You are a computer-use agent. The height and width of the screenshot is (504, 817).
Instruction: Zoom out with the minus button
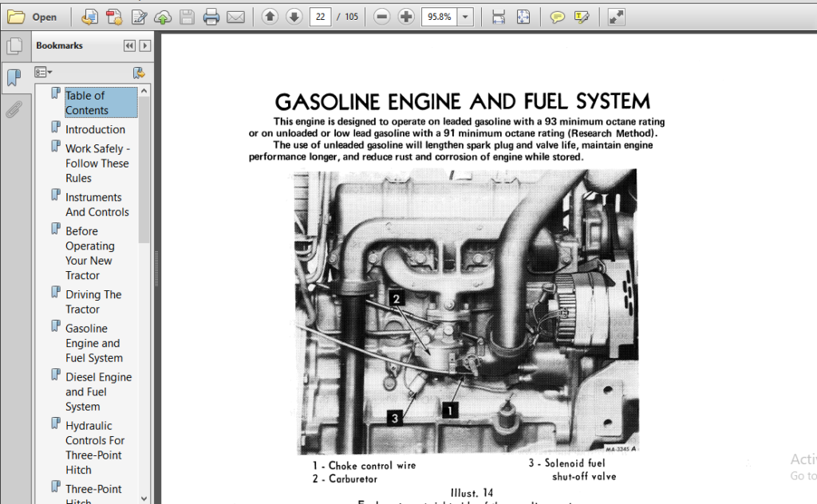coord(381,17)
